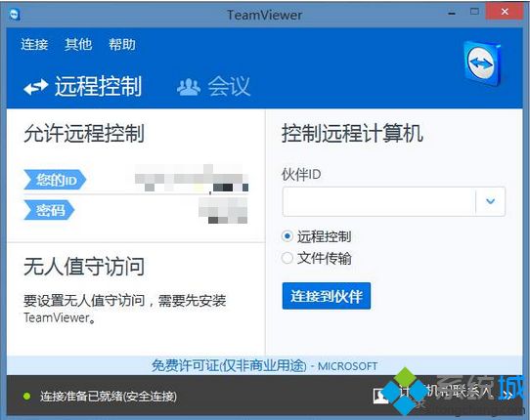Click the 您的ID label tag
This screenshot has height=420, width=530.
point(55,180)
